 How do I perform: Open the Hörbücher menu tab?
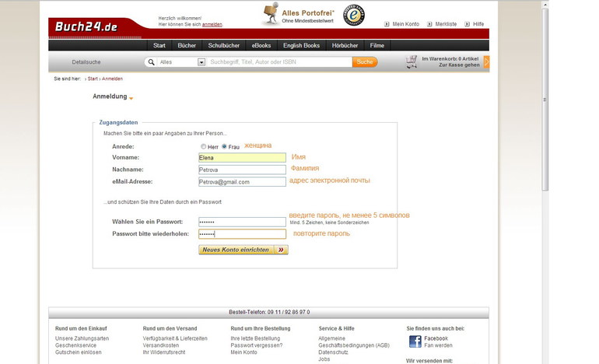pos(345,45)
